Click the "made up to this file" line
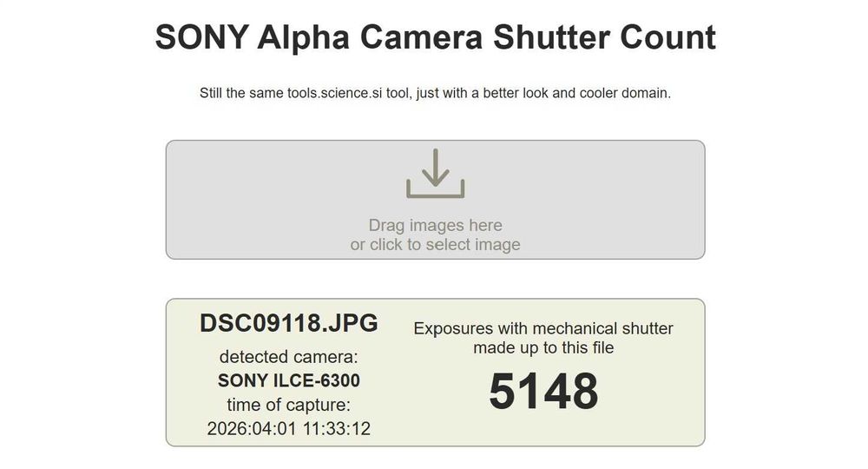Viewport: 868px width, 469px height. pyautogui.click(x=543, y=348)
